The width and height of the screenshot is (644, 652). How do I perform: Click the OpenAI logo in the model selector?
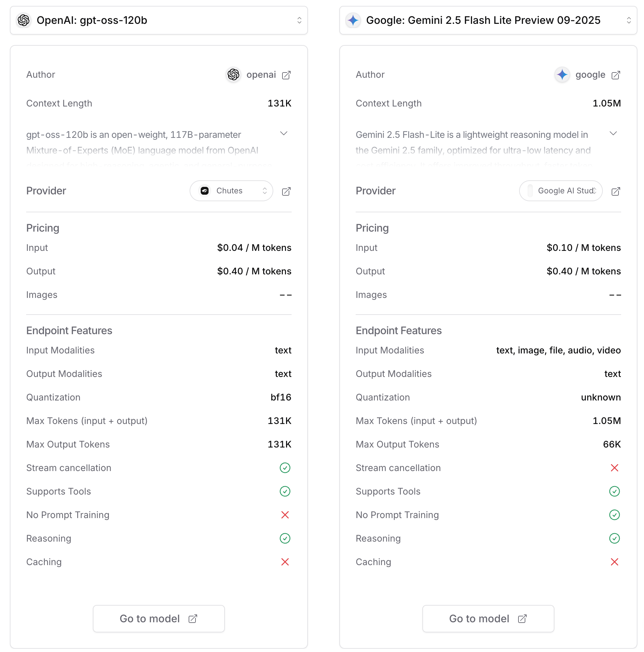pyautogui.click(x=24, y=20)
